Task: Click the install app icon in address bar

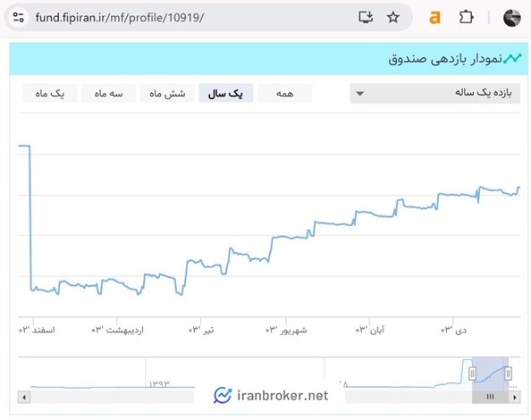Action: point(366,17)
